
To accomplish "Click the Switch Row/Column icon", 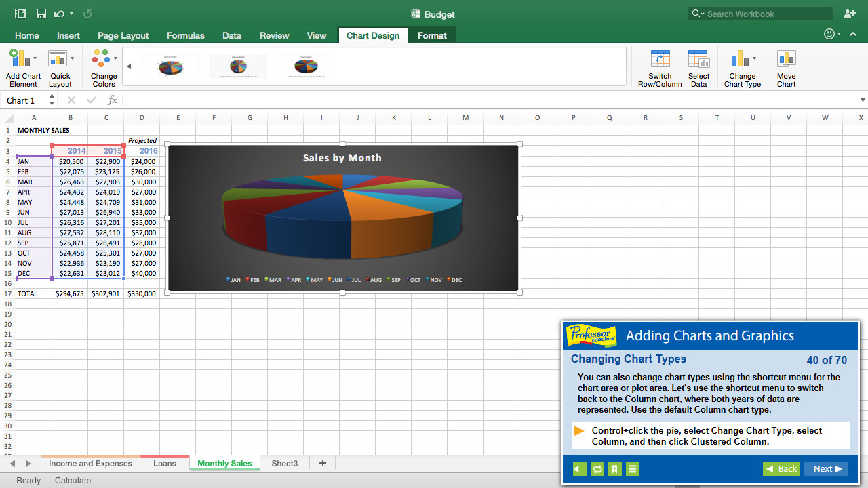I will click(x=659, y=60).
